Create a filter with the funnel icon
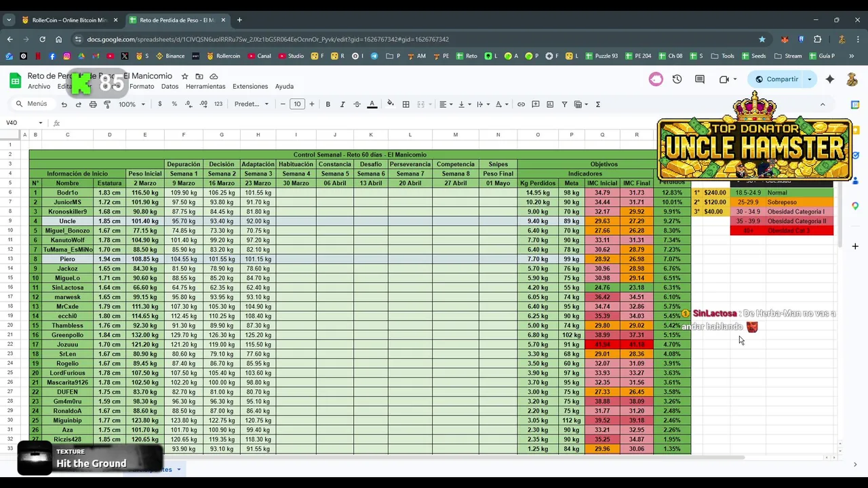The image size is (868, 488). pyautogui.click(x=564, y=104)
